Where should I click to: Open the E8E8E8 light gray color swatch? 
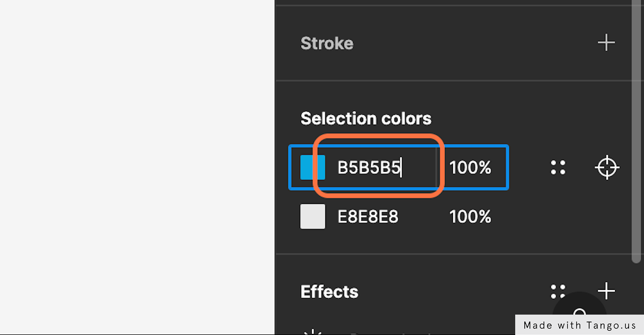tap(312, 216)
